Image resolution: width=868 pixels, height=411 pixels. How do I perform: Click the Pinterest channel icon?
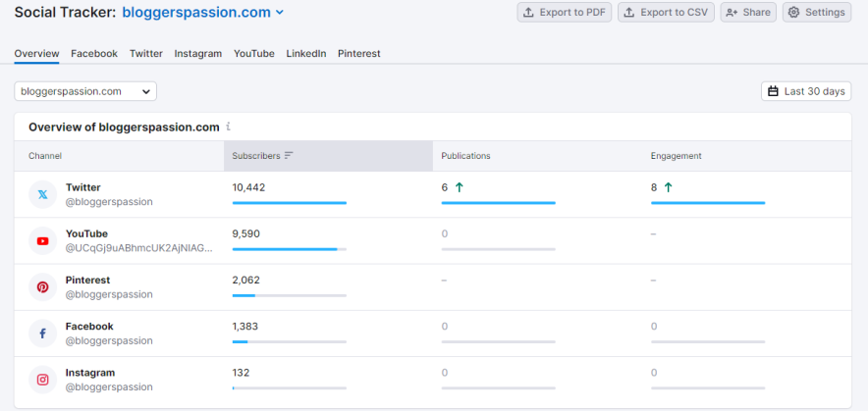[42, 287]
